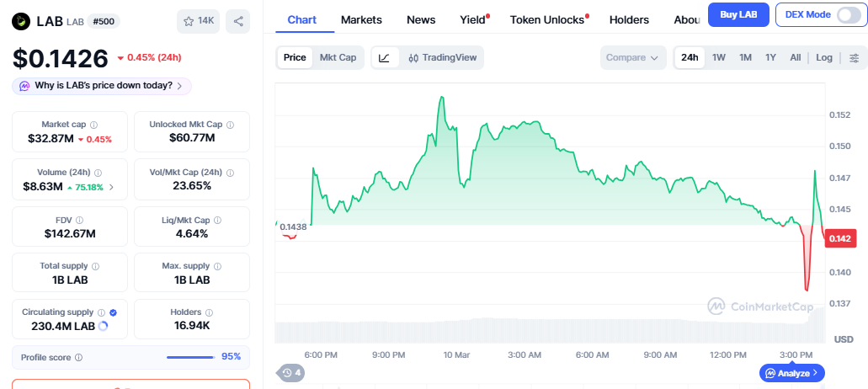Open the Yield tab

click(474, 20)
